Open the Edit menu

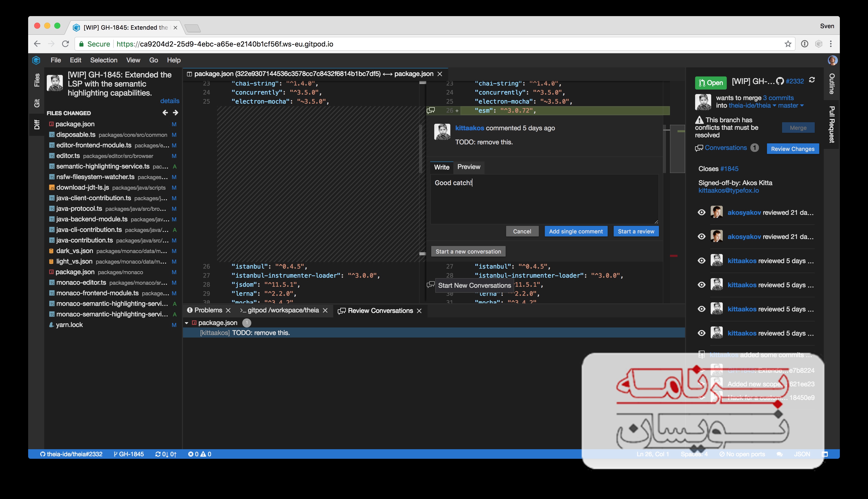tap(75, 60)
